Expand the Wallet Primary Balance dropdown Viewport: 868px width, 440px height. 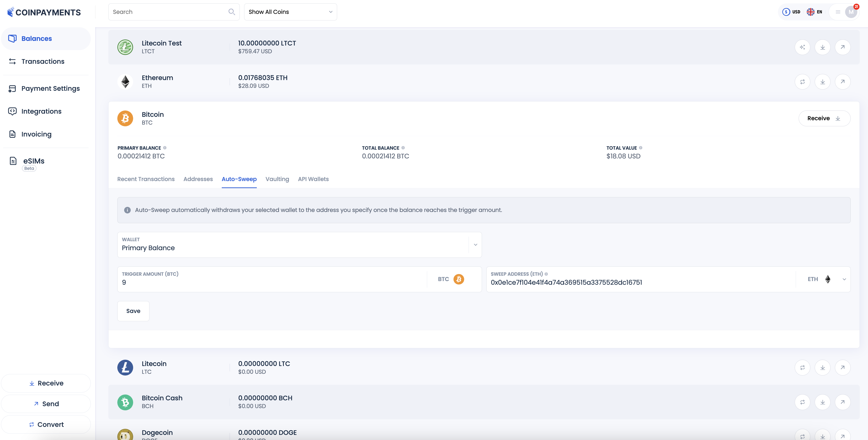click(475, 245)
